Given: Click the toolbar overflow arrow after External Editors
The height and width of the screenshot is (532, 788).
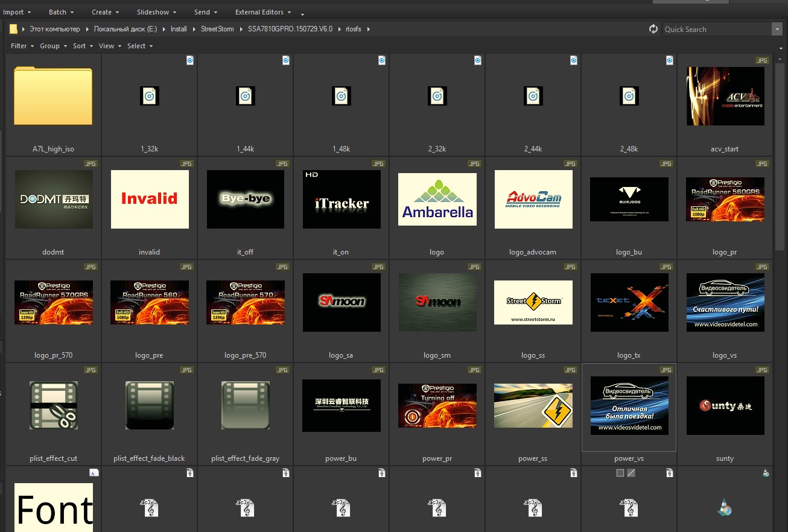Looking at the screenshot, I should (x=302, y=14).
